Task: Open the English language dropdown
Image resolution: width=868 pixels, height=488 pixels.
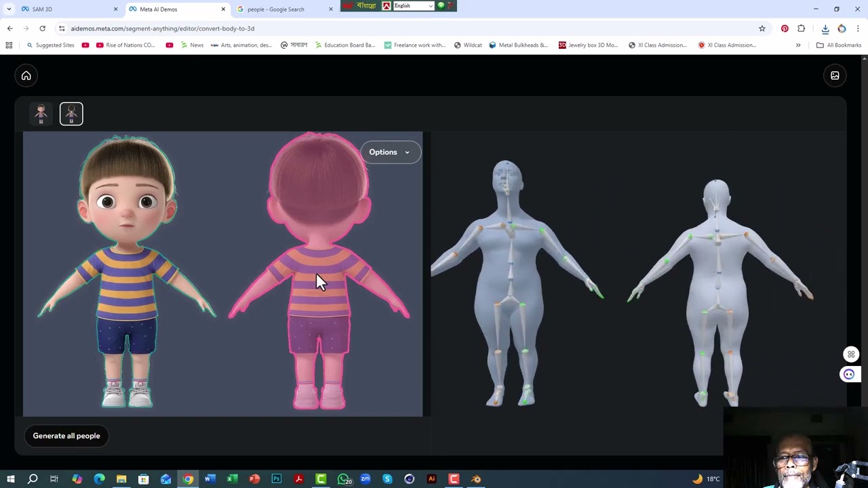Action: click(x=413, y=5)
